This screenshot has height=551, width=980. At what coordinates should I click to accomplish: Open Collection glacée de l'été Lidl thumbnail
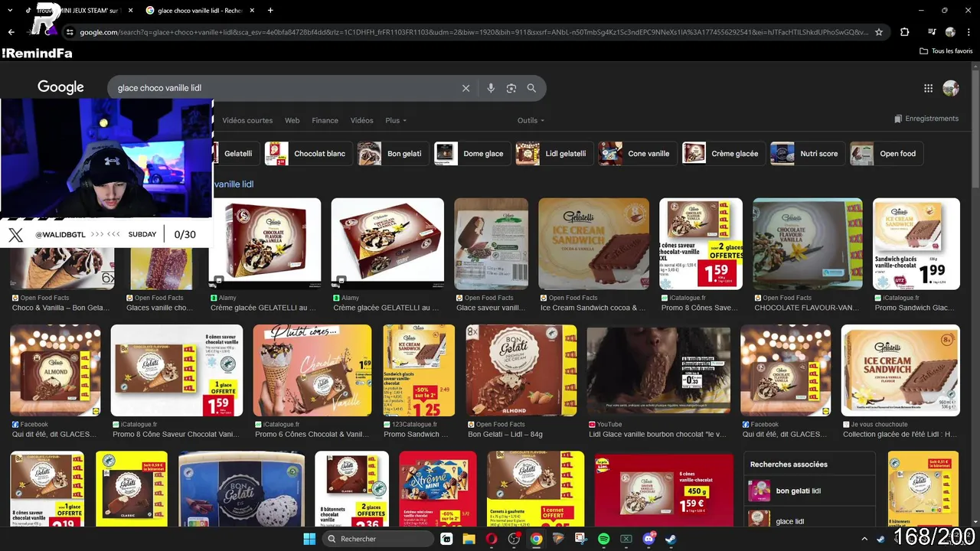900,370
